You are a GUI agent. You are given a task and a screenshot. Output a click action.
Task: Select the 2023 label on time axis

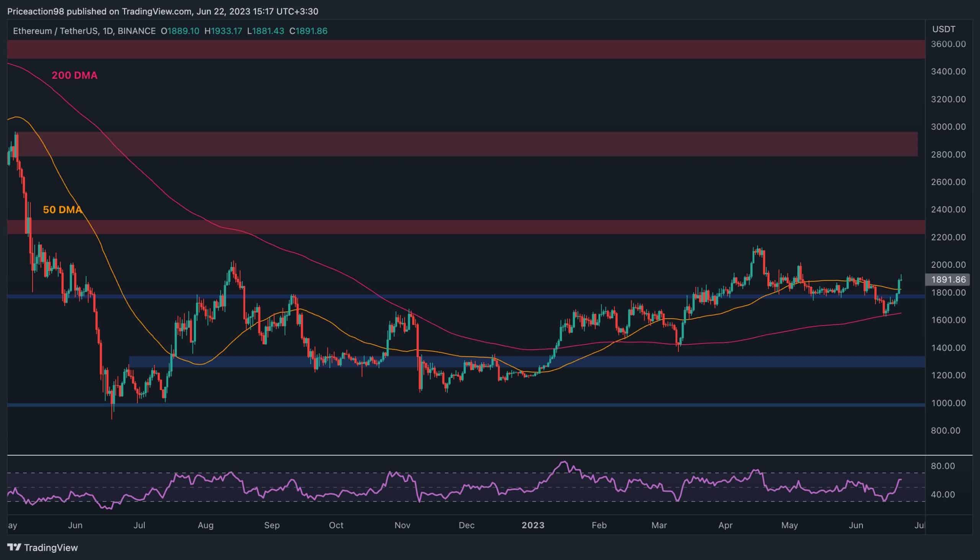534,525
